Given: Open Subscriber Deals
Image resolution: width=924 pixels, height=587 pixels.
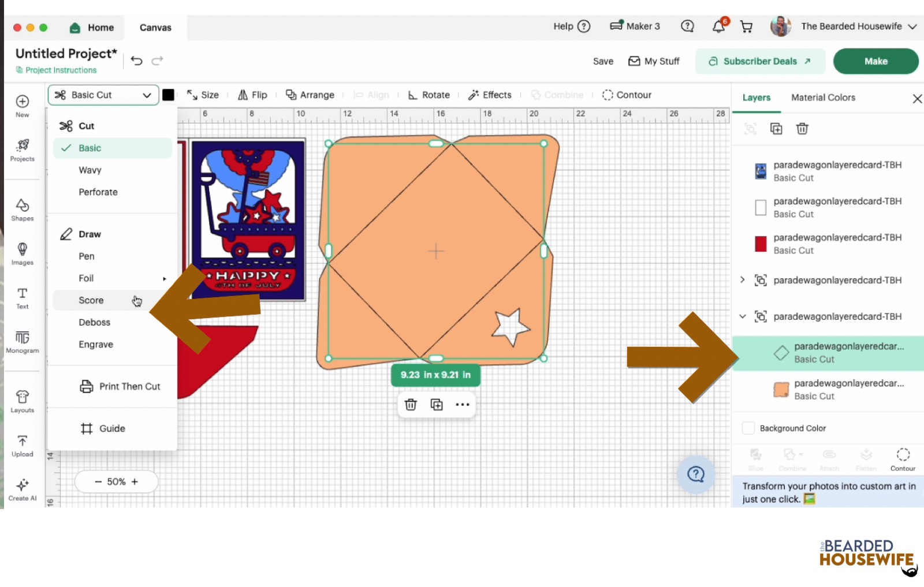Looking at the screenshot, I should coord(760,61).
